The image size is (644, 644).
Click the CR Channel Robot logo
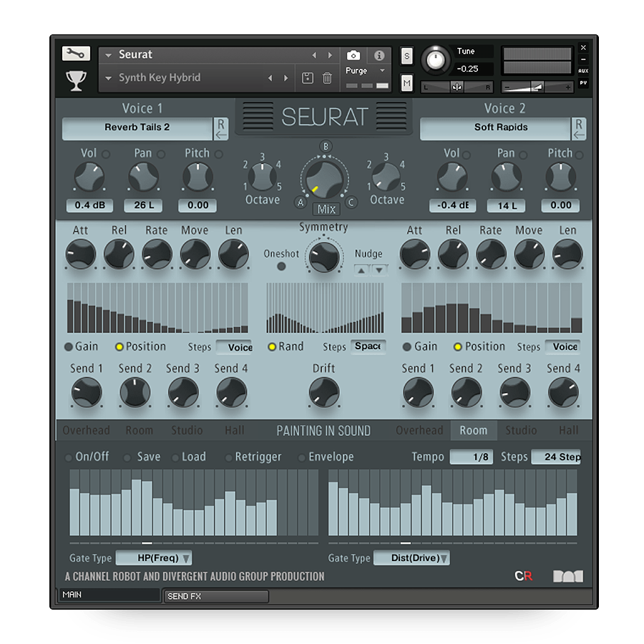523,576
